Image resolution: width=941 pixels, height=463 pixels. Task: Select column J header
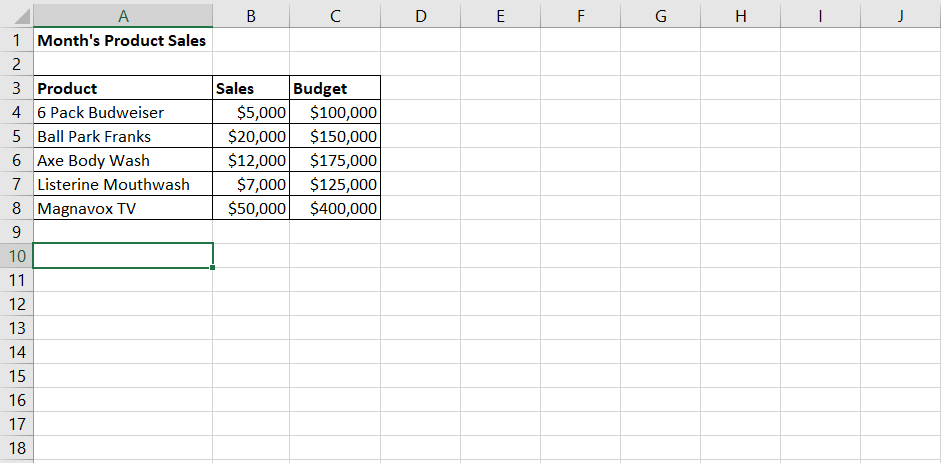tap(900, 16)
